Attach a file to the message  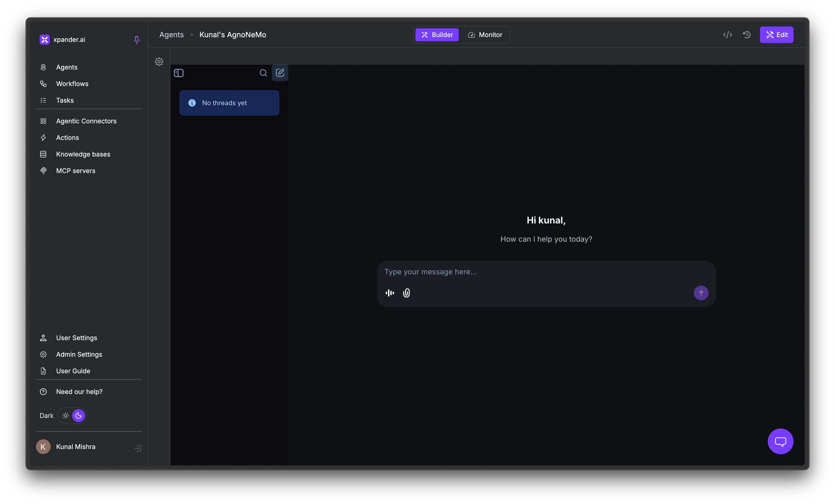tap(406, 293)
